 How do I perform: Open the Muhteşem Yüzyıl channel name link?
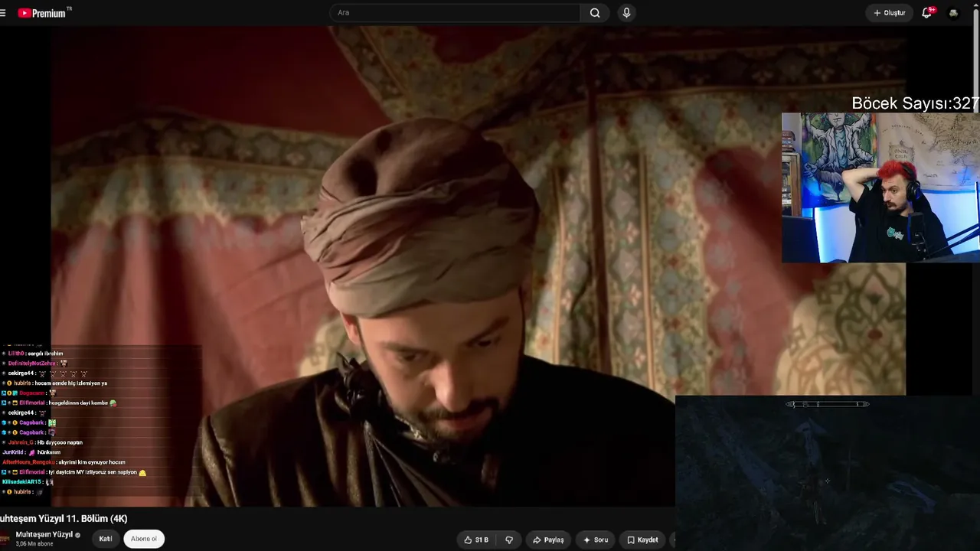(x=44, y=534)
